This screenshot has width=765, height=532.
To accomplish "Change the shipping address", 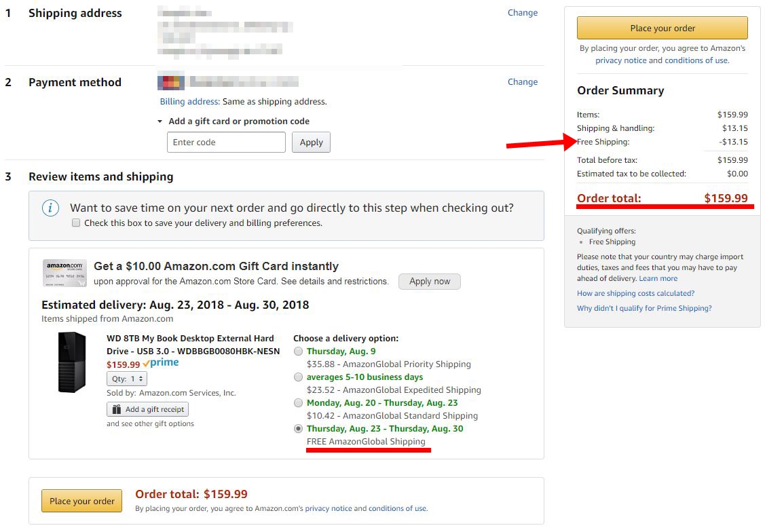I will click(523, 13).
